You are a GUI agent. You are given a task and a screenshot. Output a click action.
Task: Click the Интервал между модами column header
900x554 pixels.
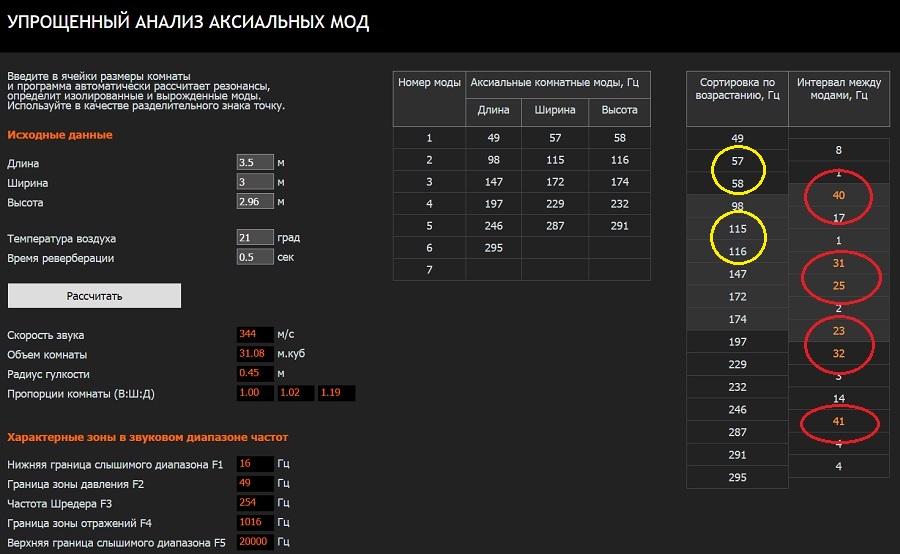click(x=838, y=98)
